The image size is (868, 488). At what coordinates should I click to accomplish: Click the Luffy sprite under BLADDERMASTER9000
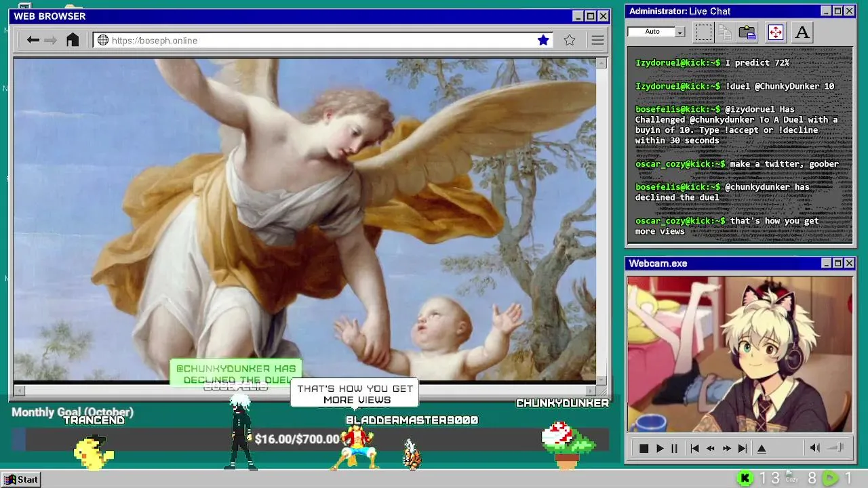point(355,448)
